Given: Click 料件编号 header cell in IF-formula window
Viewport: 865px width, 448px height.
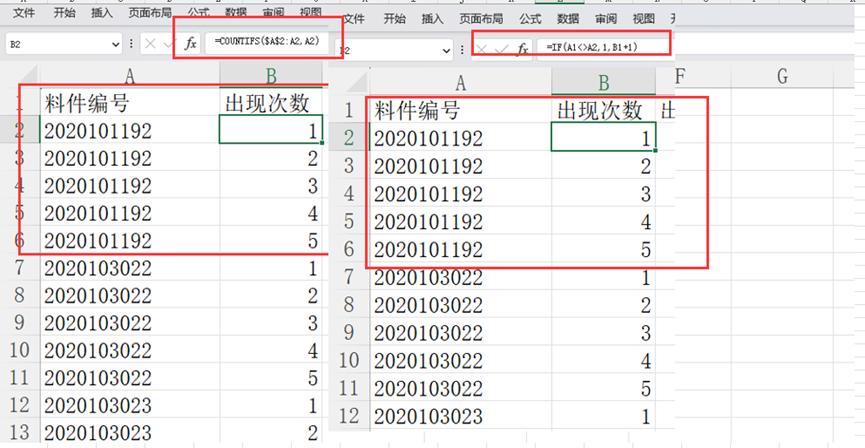Looking at the screenshot, I should tap(461, 110).
